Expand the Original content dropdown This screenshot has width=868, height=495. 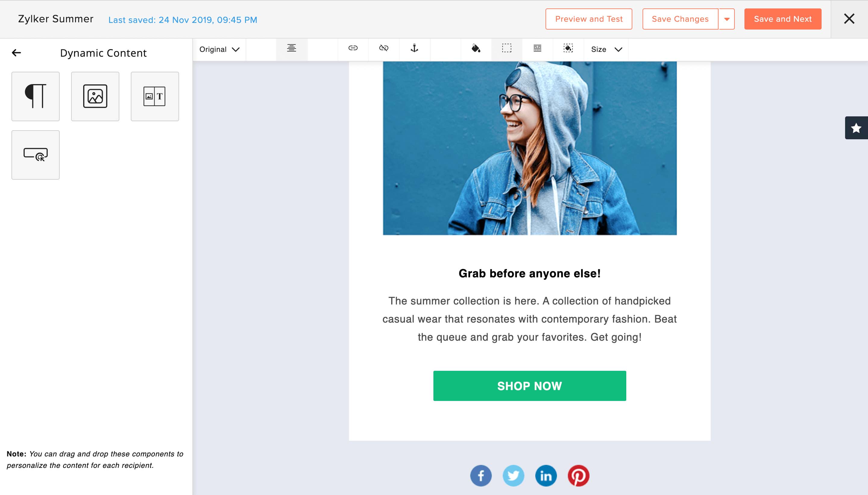pyautogui.click(x=219, y=49)
